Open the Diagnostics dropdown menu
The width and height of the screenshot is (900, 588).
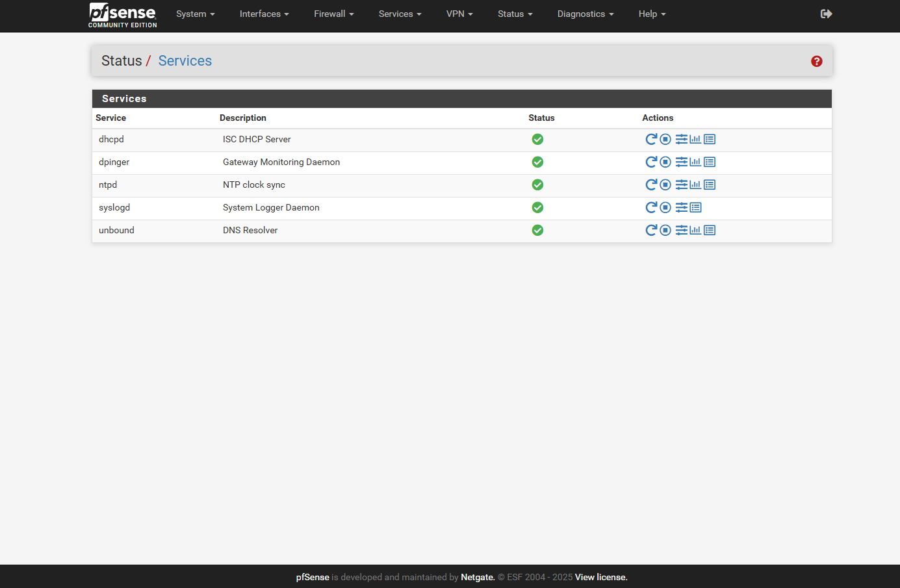coord(585,14)
